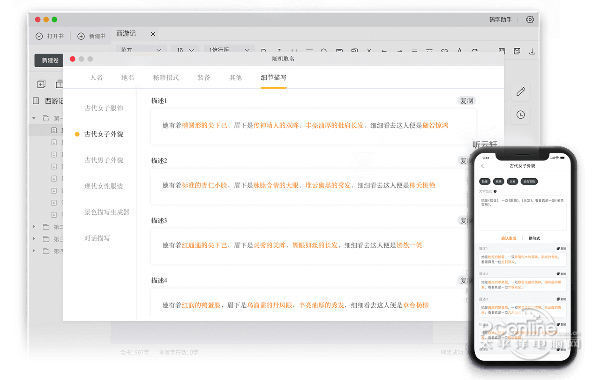Switch to the 地名 tab

[x=128, y=78]
